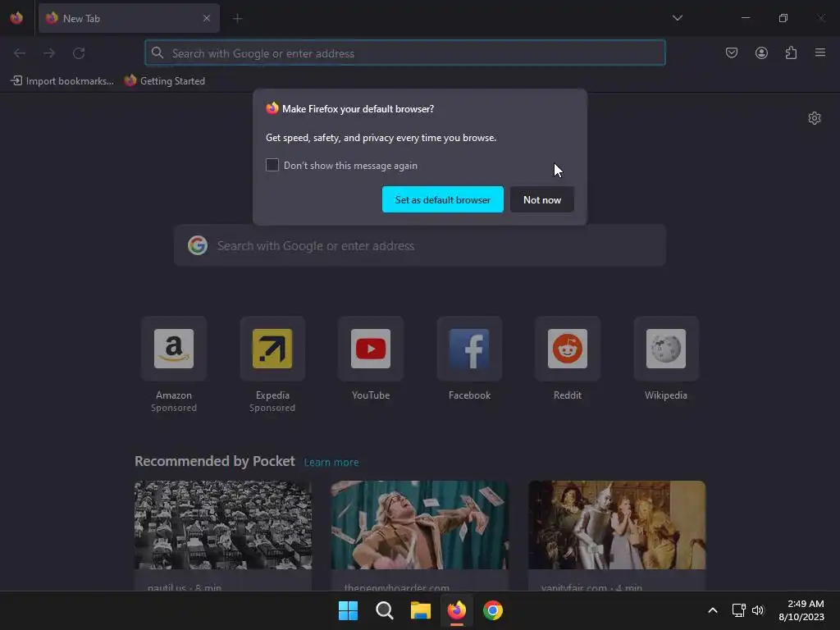Reload the current page
Image resolution: width=840 pixels, height=630 pixels.
(79, 53)
